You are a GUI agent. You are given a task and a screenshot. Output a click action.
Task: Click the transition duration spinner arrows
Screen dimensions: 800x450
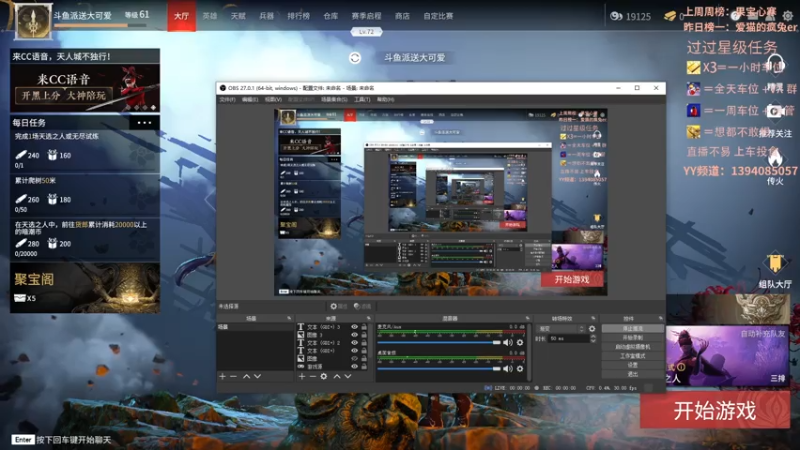pos(592,338)
